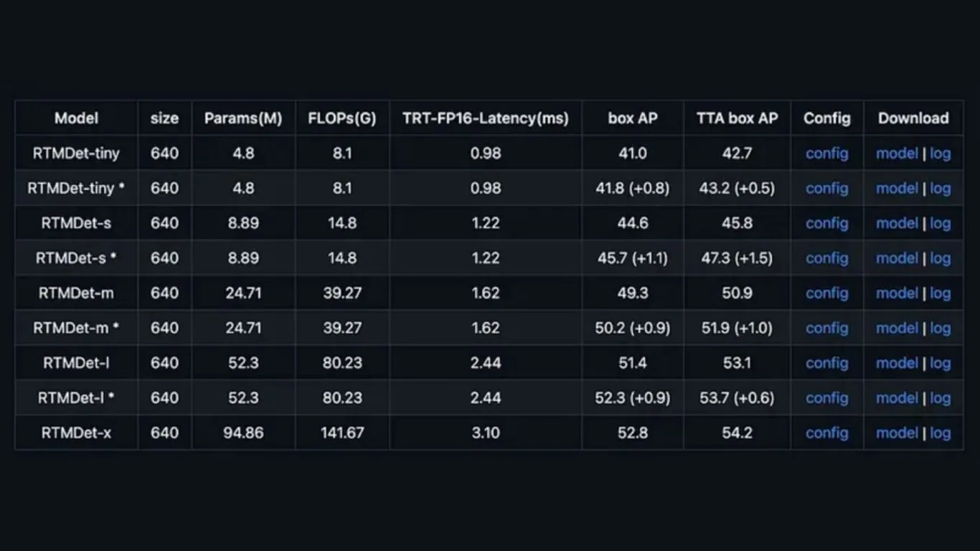Screen dimensions: 980x551
Task: Open the config link for RTMDet-x
Action: (827, 433)
